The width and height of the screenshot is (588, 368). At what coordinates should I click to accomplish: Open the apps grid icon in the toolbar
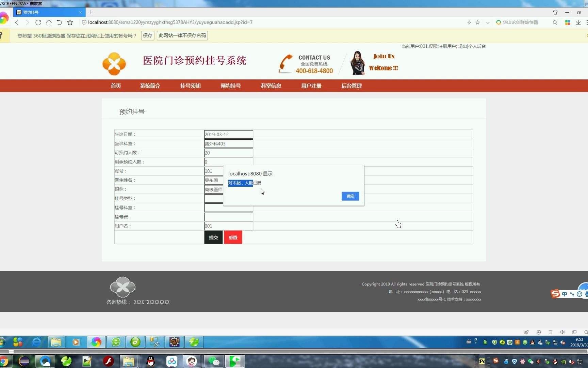(567, 22)
